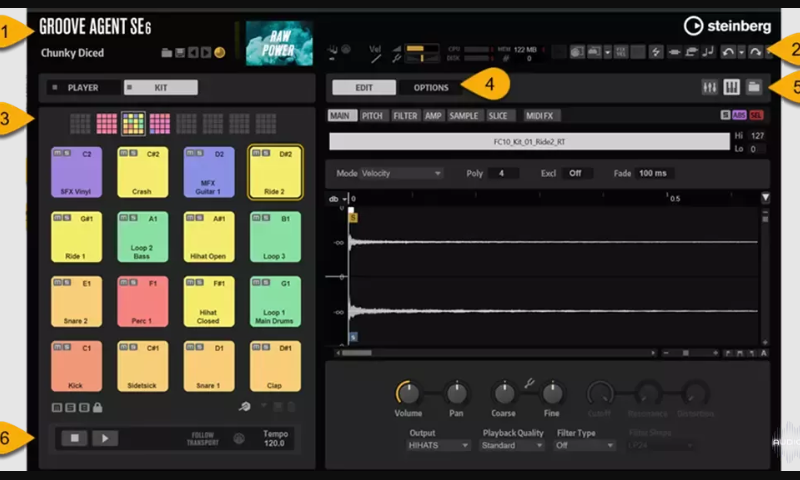Click the Raw Power kit artwork

point(279,43)
